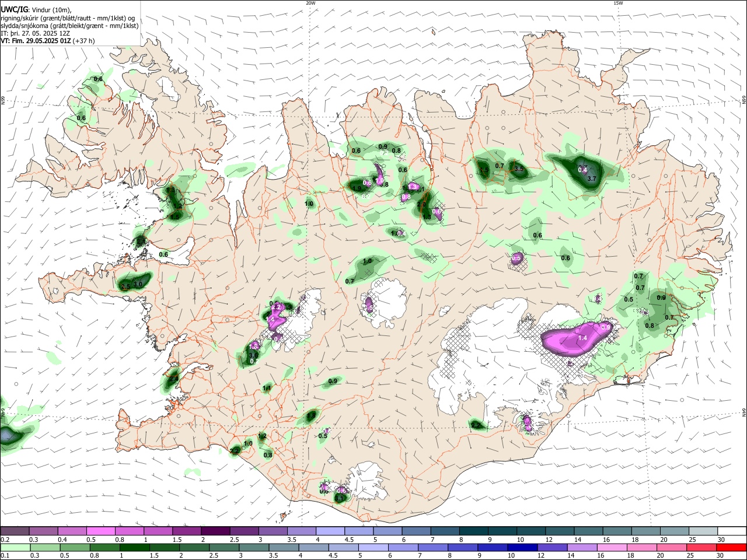Pick the crimson rain swatch between 25 and 30

[702, 547]
